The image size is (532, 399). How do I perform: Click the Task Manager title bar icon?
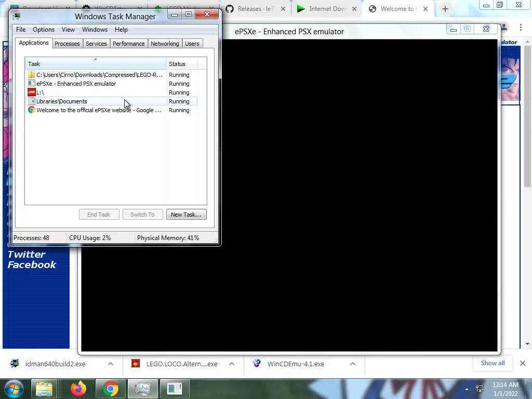[16, 16]
